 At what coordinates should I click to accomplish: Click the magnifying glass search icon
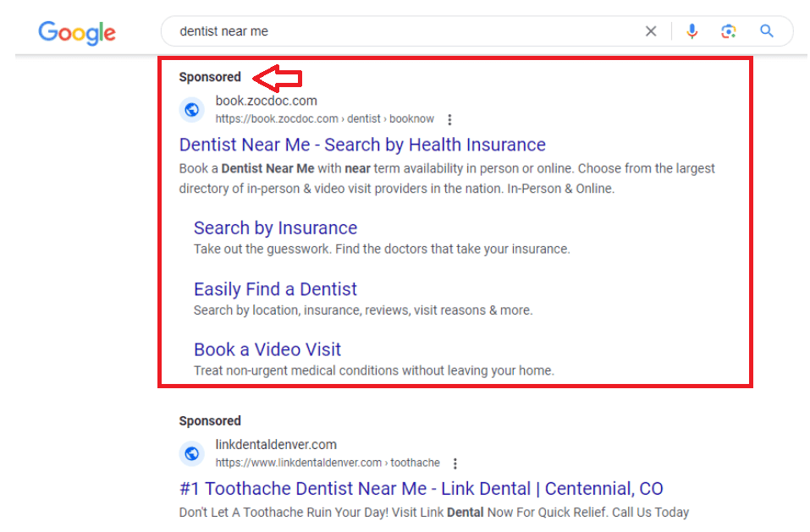tap(766, 30)
